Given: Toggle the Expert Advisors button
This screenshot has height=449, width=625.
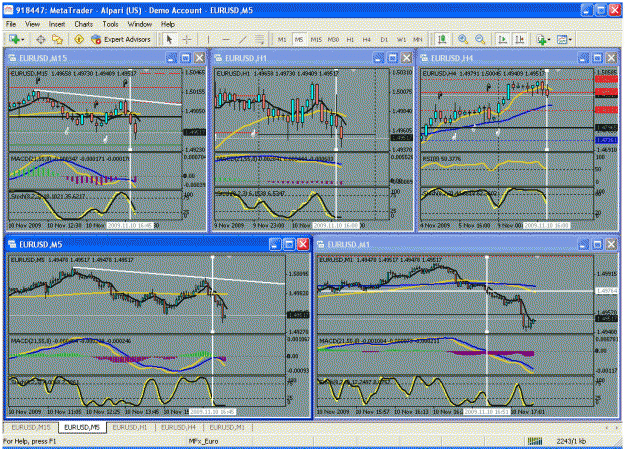Looking at the screenshot, I should point(121,39).
